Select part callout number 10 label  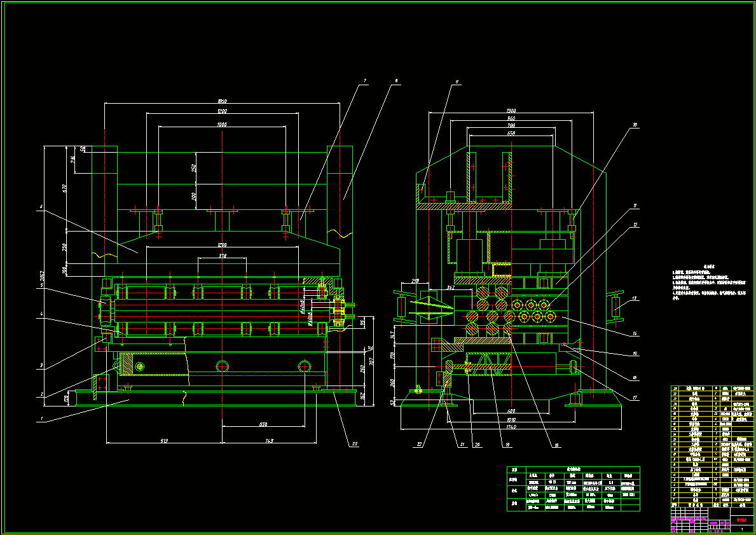pyautogui.click(x=635, y=125)
